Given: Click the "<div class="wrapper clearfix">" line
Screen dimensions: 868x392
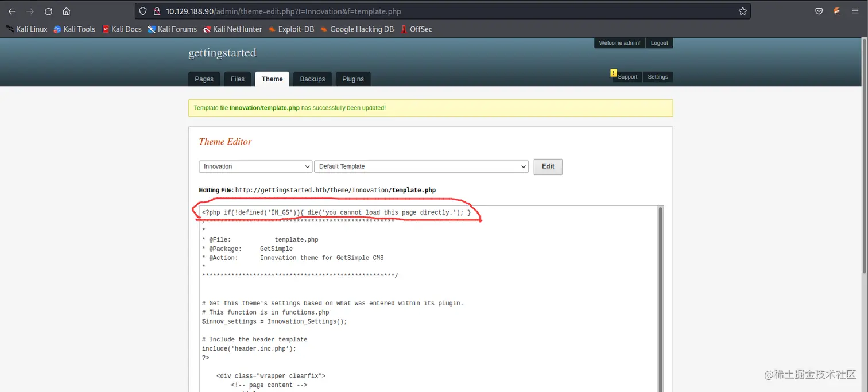Looking at the screenshot, I should click(x=271, y=376).
